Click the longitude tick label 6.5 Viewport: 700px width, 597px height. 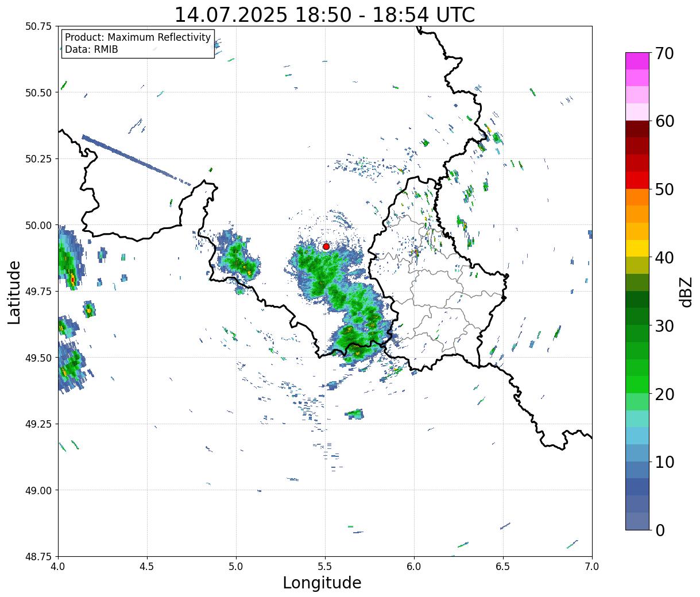503,566
